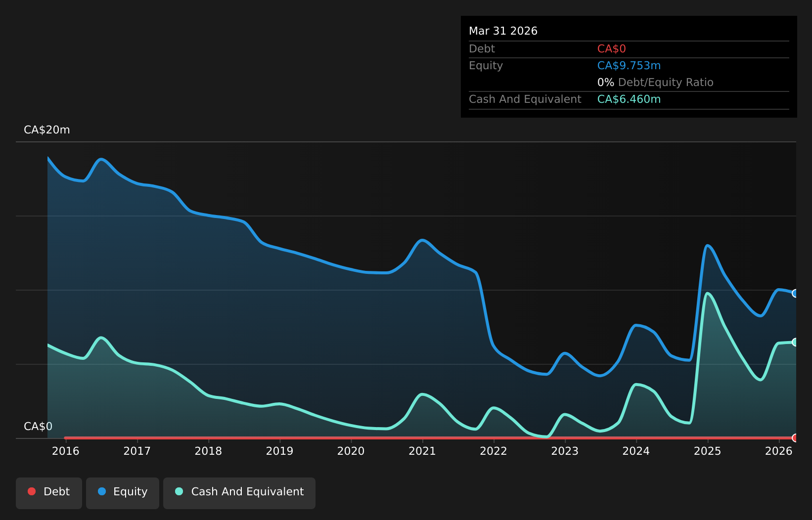Click the Mar 31 2026 tooltip date

tap(503, 31)
